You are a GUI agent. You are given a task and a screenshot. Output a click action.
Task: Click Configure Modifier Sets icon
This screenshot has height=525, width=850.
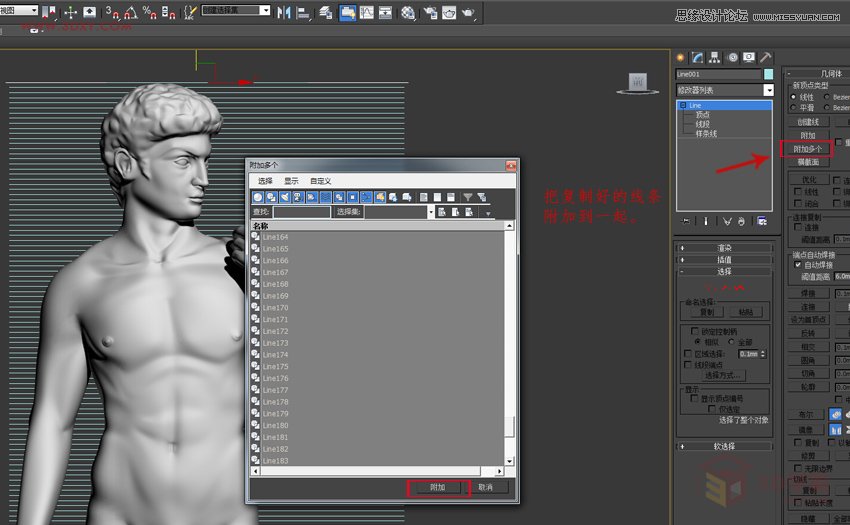coord(762,221)
